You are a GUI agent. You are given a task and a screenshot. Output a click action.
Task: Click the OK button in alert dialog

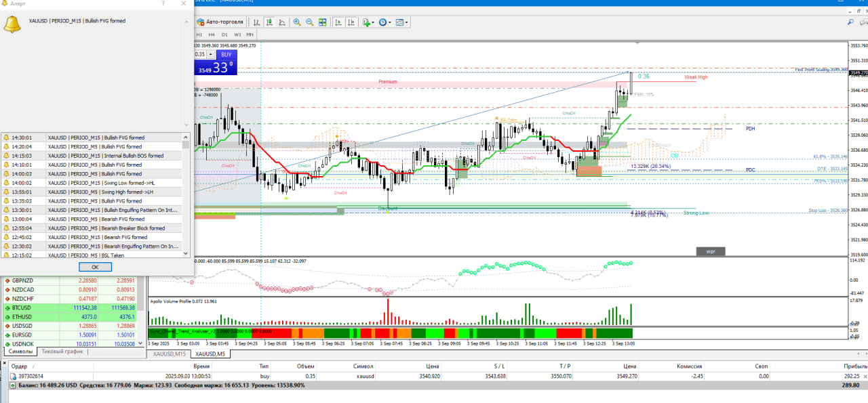coord(94,267)
